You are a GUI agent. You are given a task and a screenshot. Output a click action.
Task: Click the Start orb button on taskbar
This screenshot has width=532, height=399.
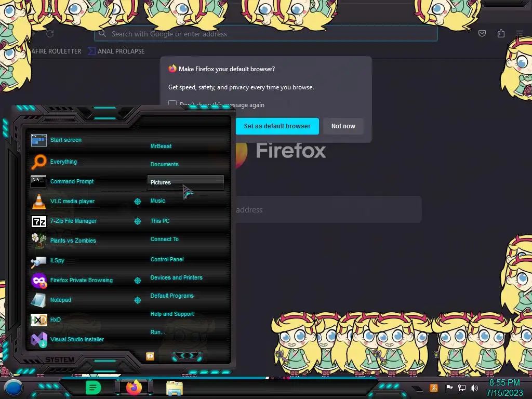pyautogui.click(x=13, y=388)
